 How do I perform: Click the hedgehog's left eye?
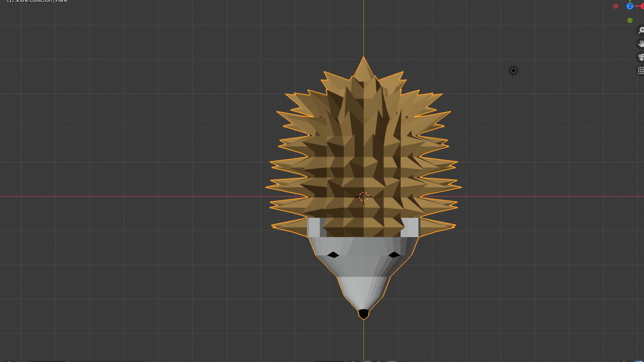pyautogui.click(x=333, y=255)
